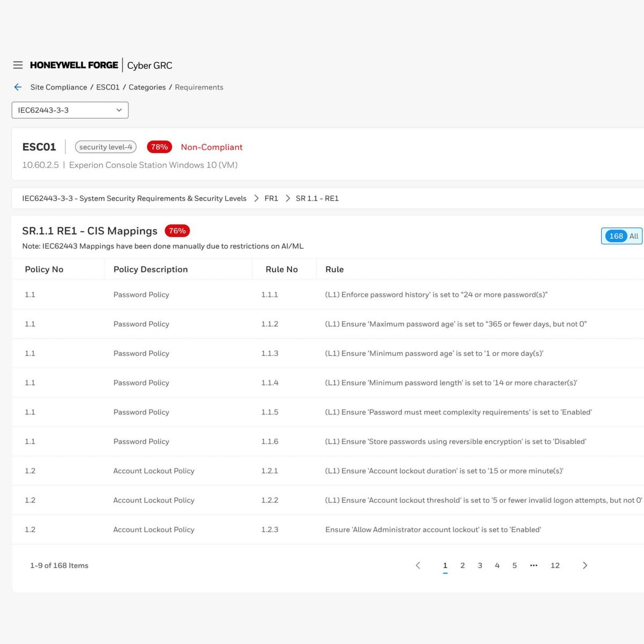Viewport: 644px width, 644px height.
Task: Click the ESC01 asset title
Action: pyautogui.click(x=39, y=147)
